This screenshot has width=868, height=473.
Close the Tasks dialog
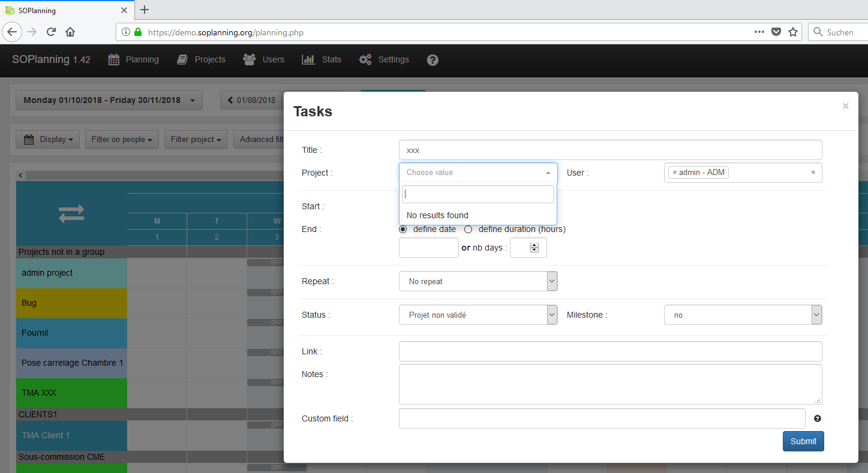point(845,106)
